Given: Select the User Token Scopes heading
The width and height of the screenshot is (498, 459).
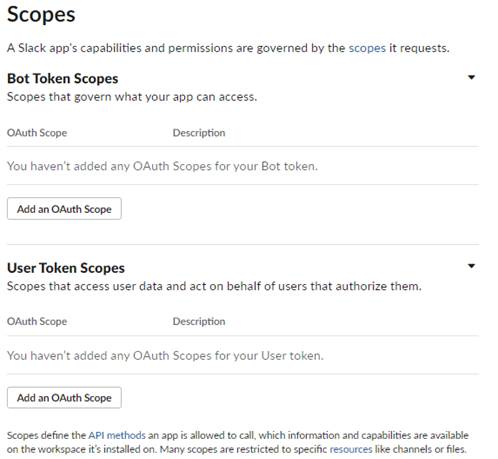Looking at the screenshot, I should tap(66, 268).
